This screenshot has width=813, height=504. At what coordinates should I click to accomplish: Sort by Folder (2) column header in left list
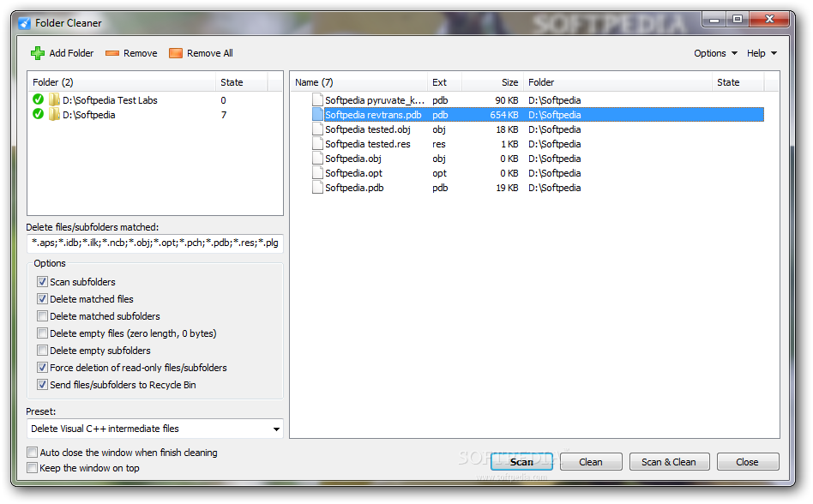point(121,82)
